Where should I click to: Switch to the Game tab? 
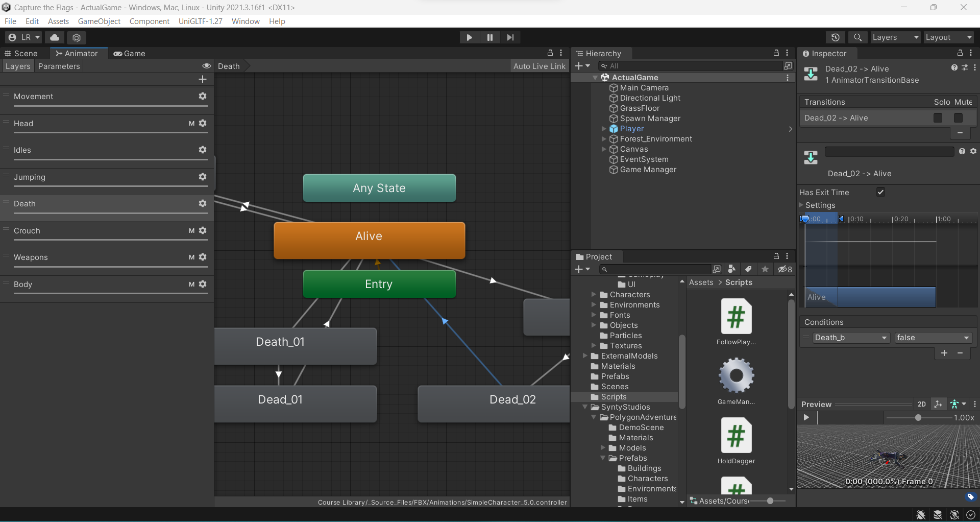tap(130, 53)
